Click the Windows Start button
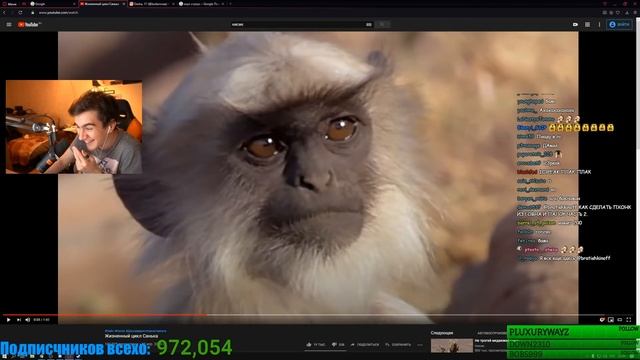This screenshot has width=640, height=360. 4,357
